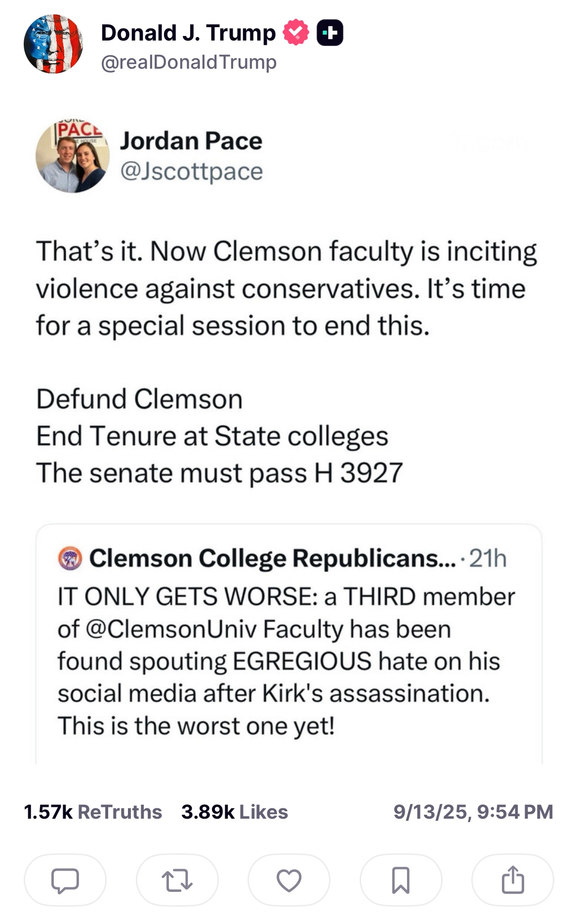The width and height of the screenshot is (578, 924).
Task: Tap the Donald J. Trump display name
Action: (188, 33)
